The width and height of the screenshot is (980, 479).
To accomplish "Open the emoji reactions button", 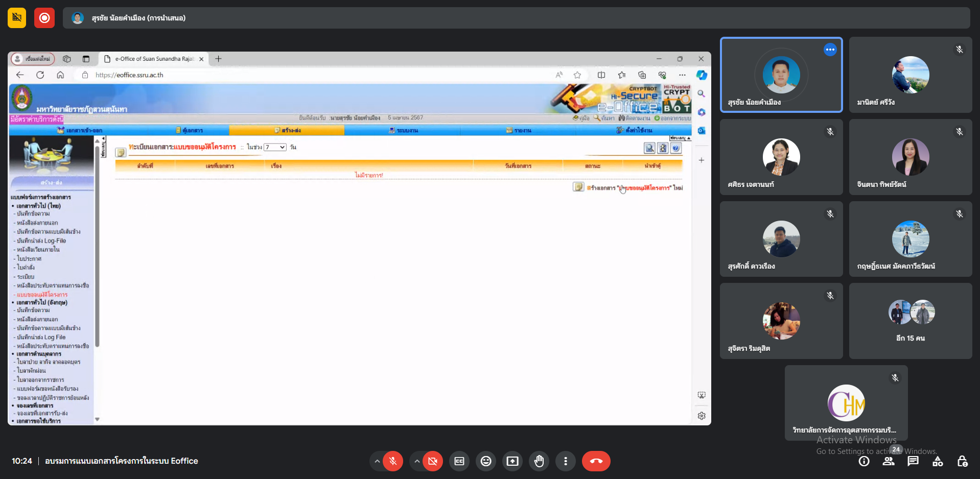I will 486,461.
